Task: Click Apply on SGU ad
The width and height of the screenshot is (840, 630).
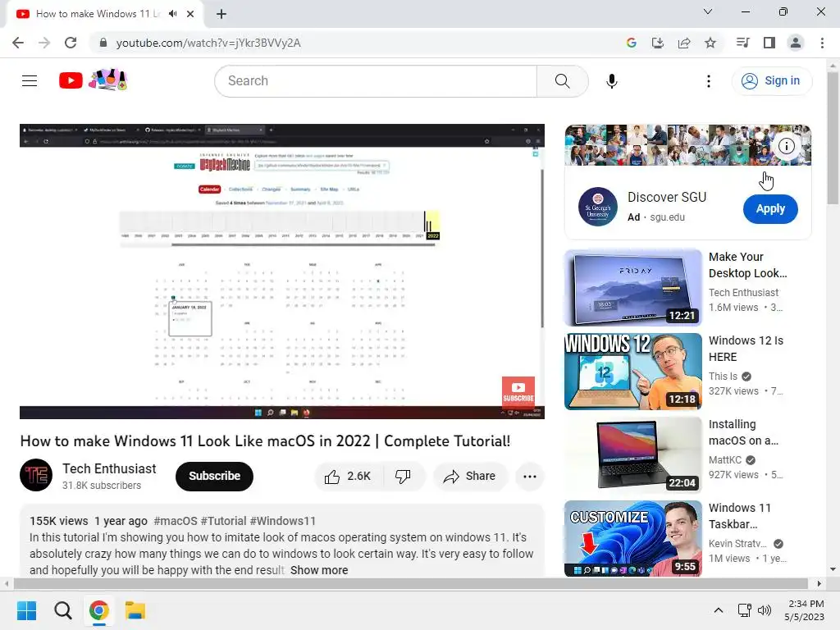Action: (769, 209)
